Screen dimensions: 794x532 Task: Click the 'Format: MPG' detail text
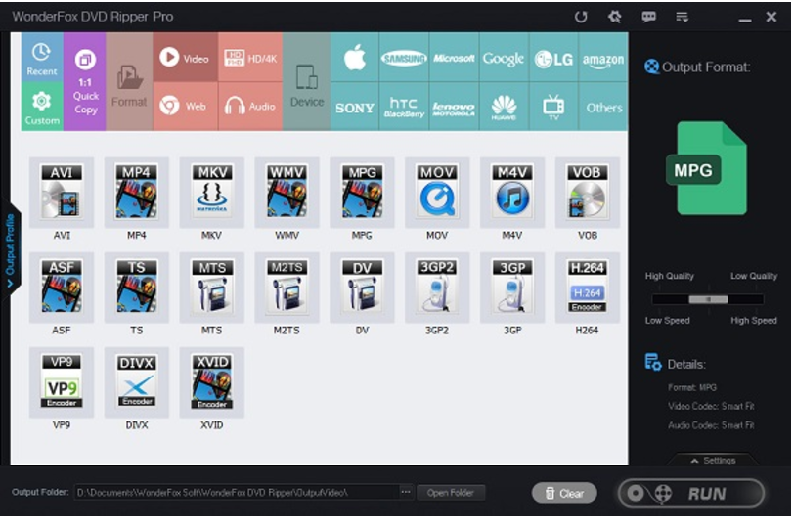[692, 387]
